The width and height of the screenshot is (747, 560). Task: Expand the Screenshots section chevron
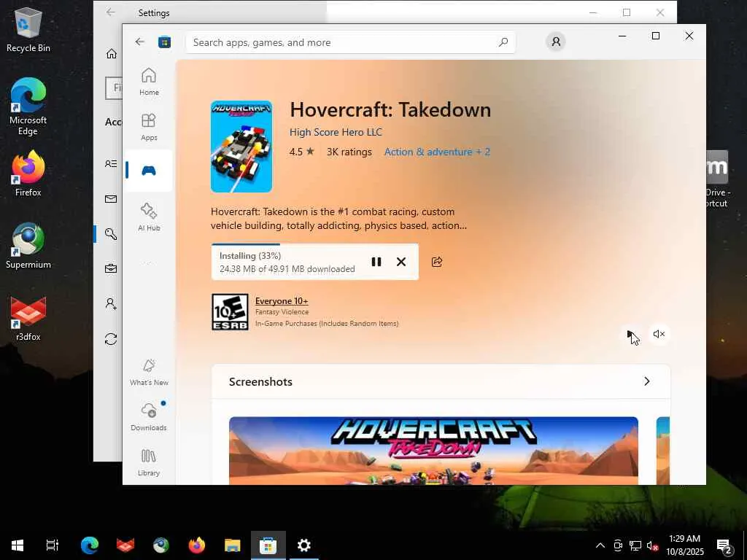pos(646,381)
